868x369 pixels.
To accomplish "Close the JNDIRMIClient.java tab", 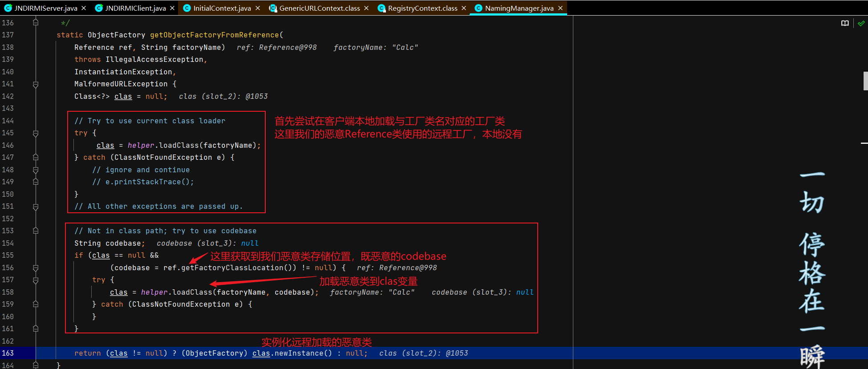I will [x=172, y=8].
